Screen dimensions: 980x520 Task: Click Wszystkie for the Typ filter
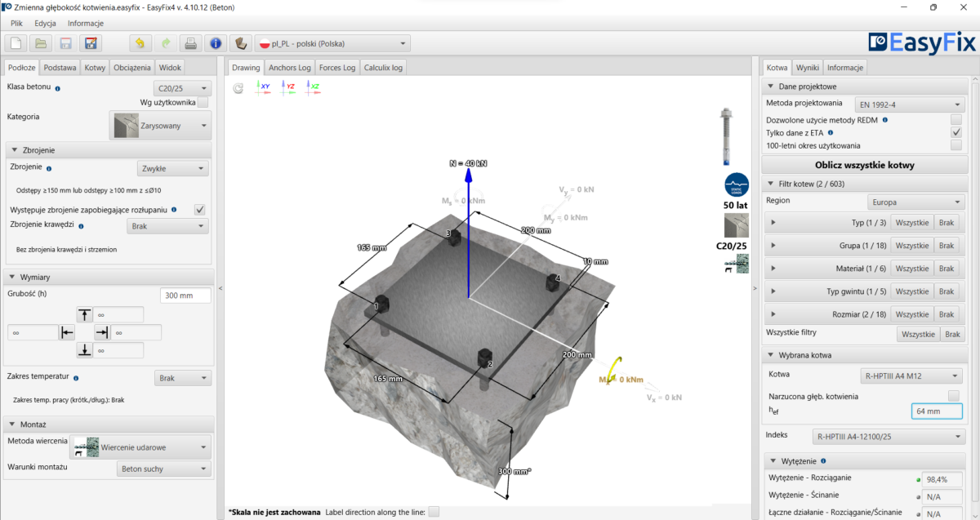[912, 223]
